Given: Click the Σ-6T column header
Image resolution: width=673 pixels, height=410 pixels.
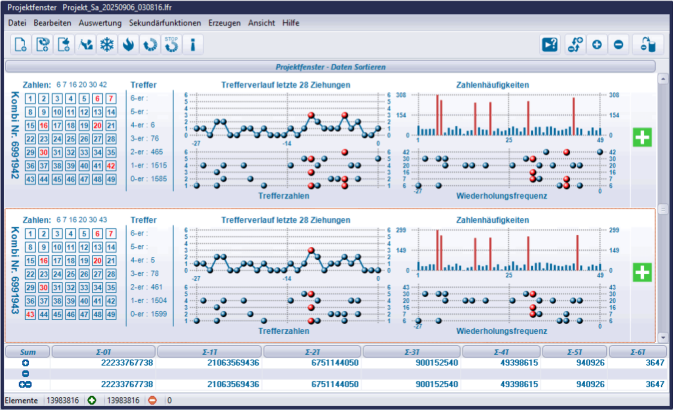Looking at the screenshot, I should (x=637, y=352).
